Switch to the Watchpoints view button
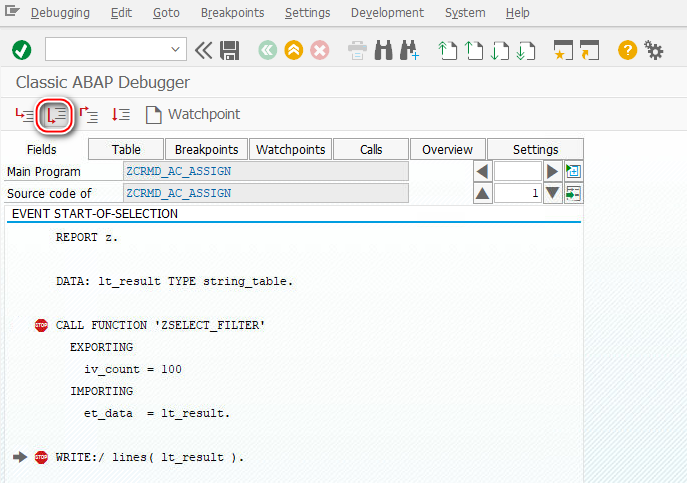 (290, 149)
